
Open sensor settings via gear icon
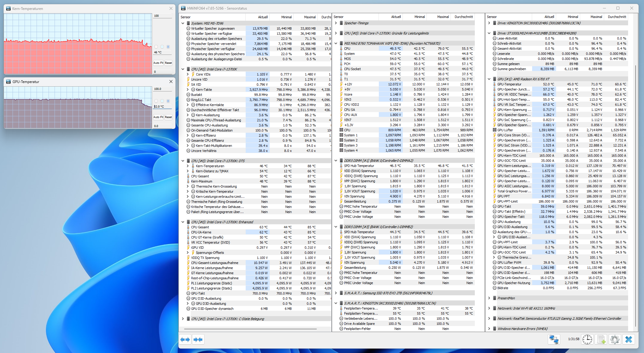pyautogui.click(x=615, y=340)
